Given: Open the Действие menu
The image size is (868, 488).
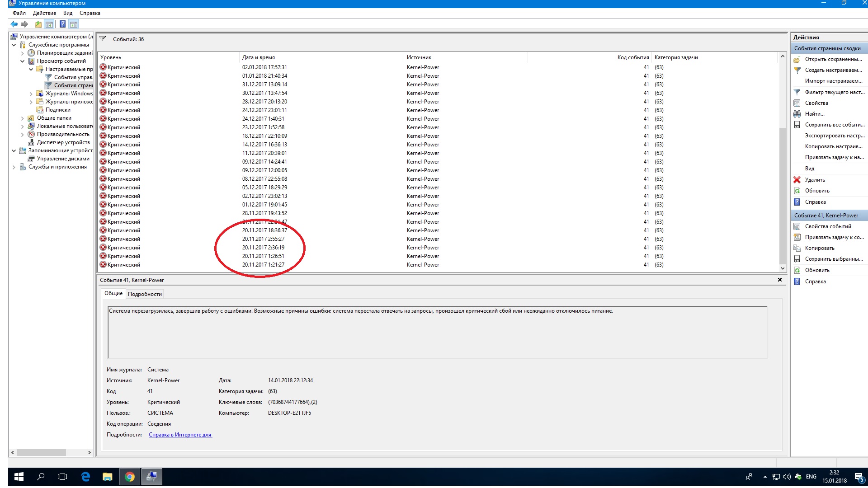Looking at the screenshot, I should [x=44, y=13].
